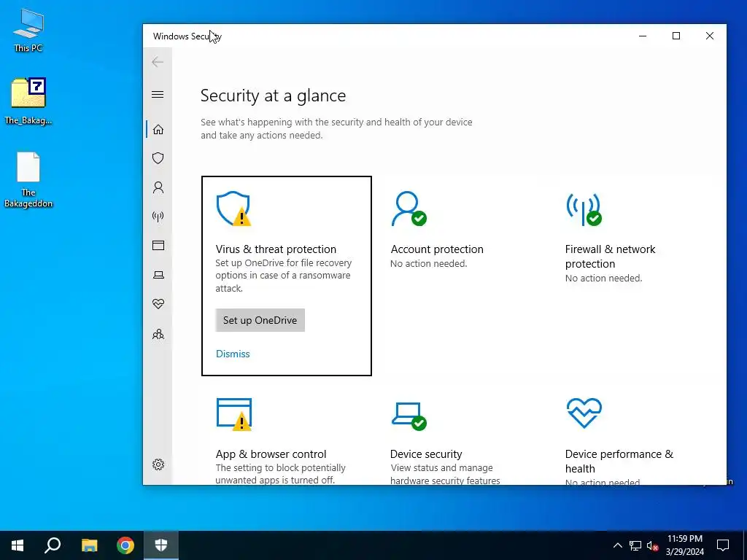Launch Google Chrome from taskbar

click(x=125, y=545)
